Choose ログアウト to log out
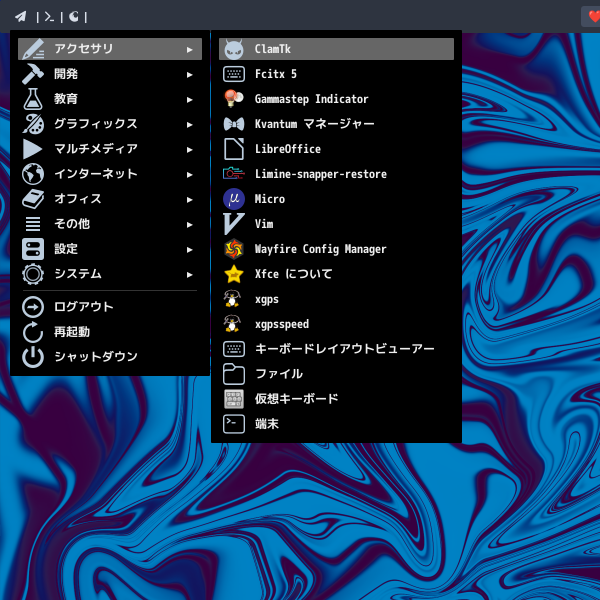 pos(110,307)
